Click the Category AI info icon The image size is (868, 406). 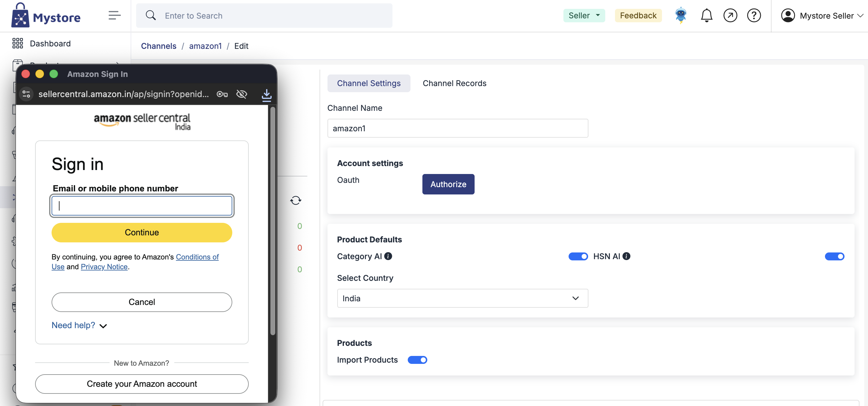coord(388,256)
